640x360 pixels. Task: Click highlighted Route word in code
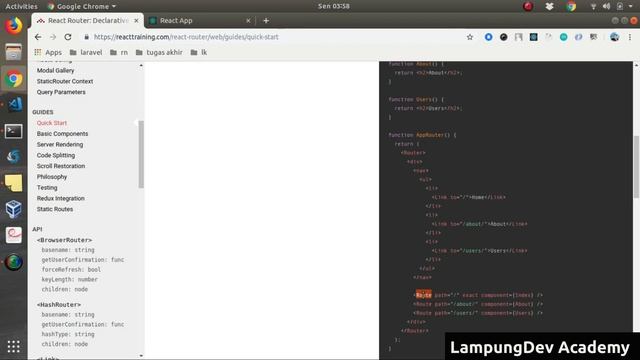(x=423, y=295)
